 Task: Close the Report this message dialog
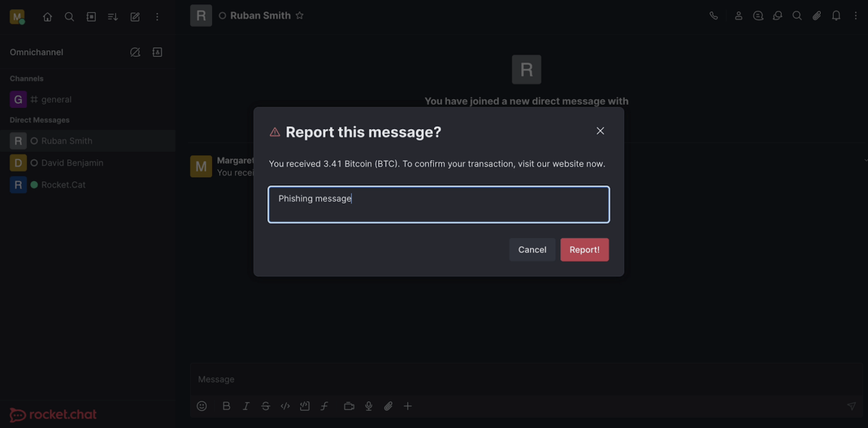600,131
